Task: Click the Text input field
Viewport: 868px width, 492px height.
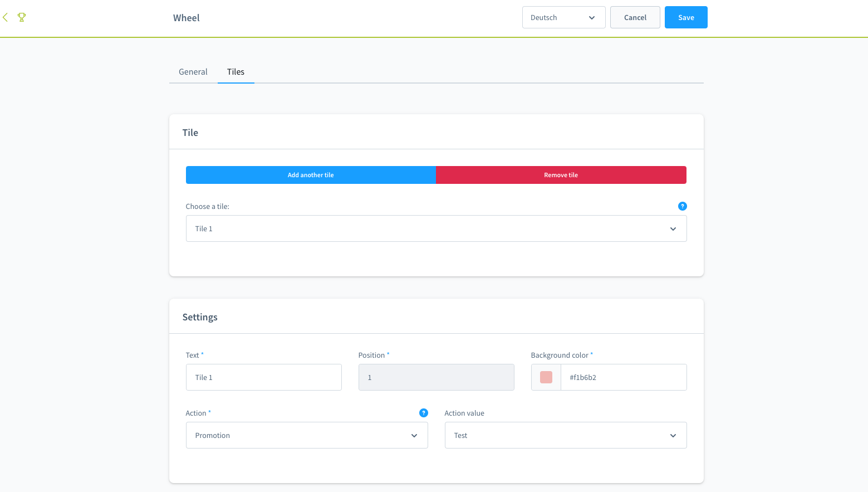Action: coord(263,377)
